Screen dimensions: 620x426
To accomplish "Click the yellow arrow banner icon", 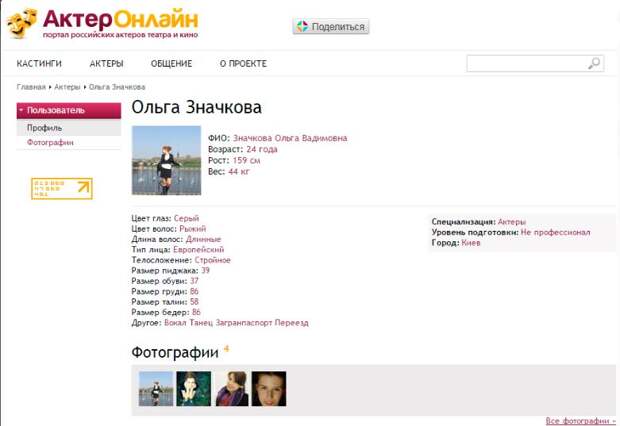I will pyautogui.click(x=62, y=188).
